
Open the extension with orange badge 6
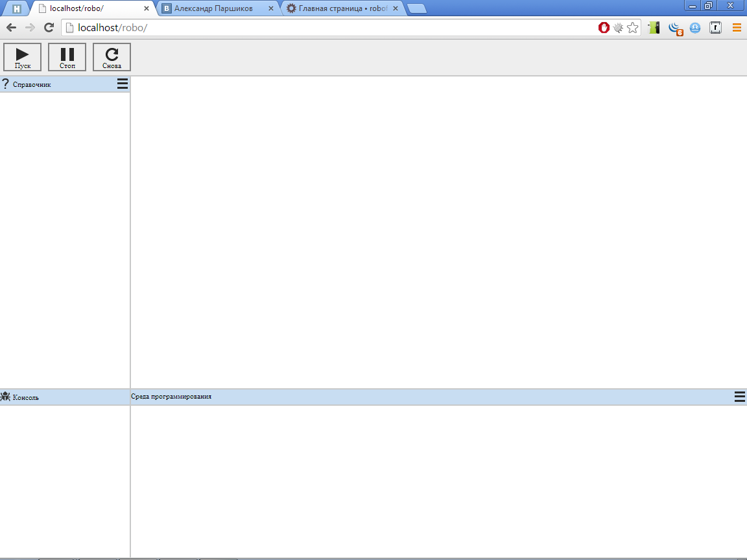(x=676, y=29)
